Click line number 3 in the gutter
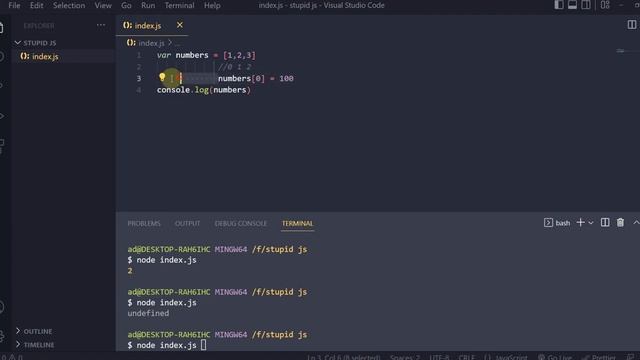This screenshot has width=640, height=360. [x=139, y=78]
